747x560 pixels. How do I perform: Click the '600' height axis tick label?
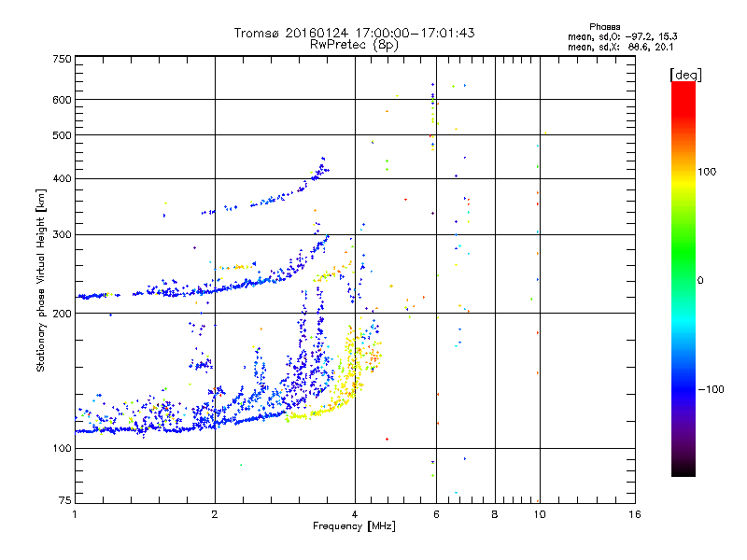point(62,100)
